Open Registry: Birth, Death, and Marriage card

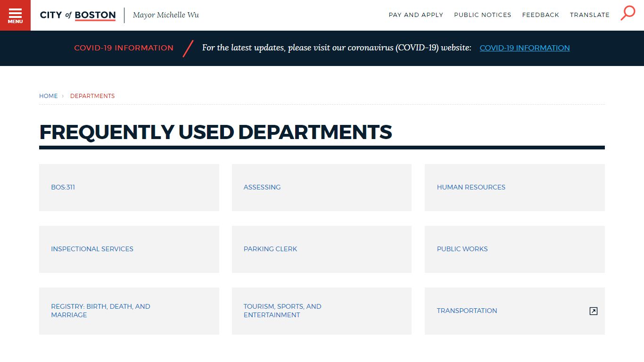(129, 311)
